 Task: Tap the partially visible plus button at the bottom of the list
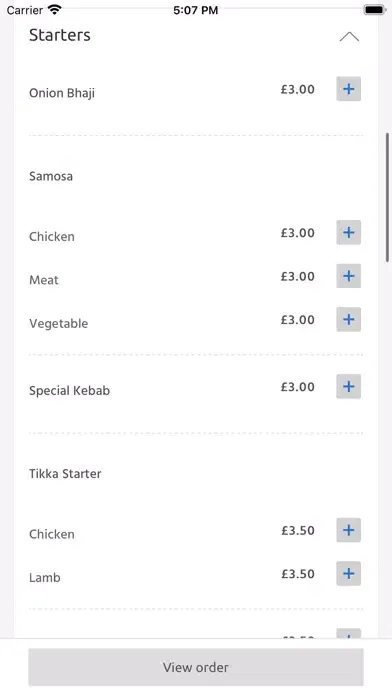(348, 633)
